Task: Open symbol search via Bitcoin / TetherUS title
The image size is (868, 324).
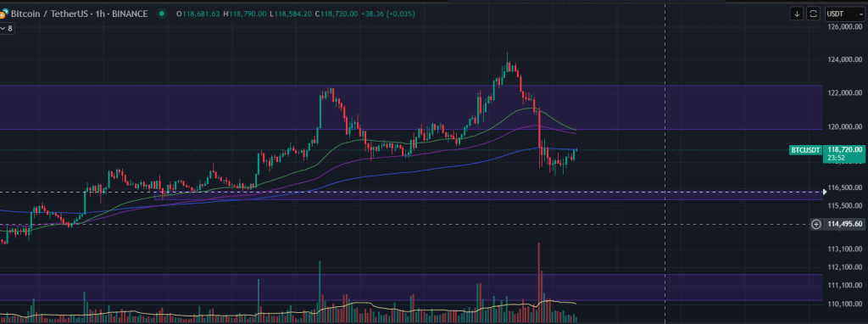Action: [79, 14]
